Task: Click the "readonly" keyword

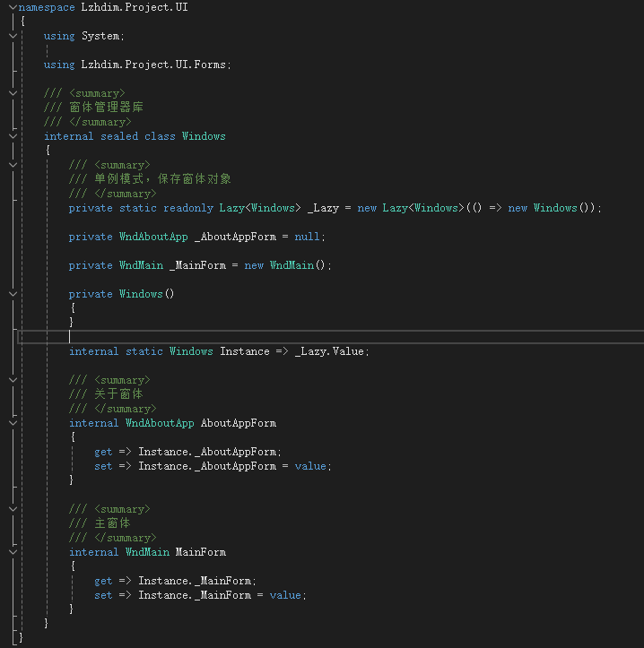Action: (x=188, y=208)
